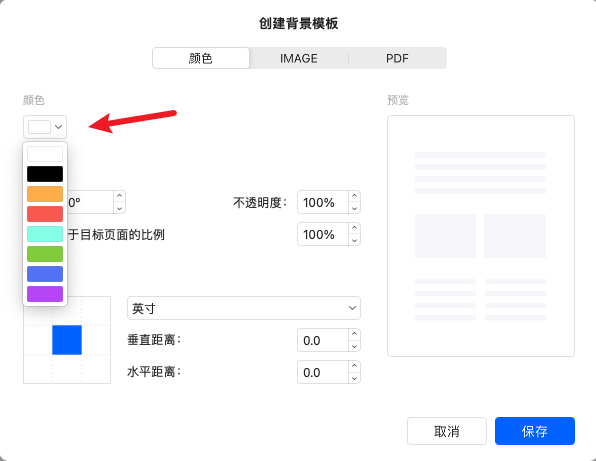Decrease the rotation angle stepper

[x=119, y=208]
